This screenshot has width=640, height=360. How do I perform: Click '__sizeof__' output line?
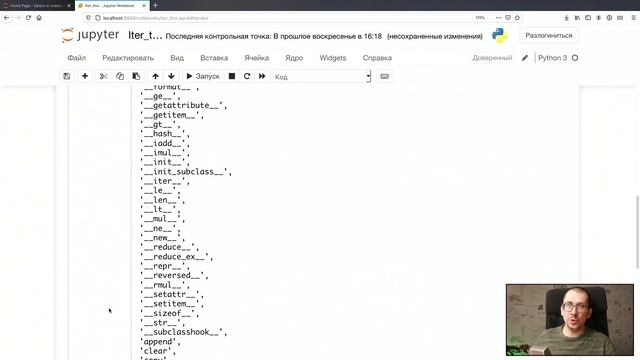coord(170,313)
